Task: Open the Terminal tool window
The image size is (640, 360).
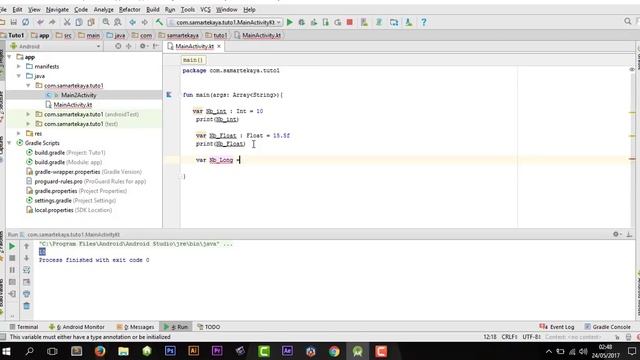Action: coord(24,327)
